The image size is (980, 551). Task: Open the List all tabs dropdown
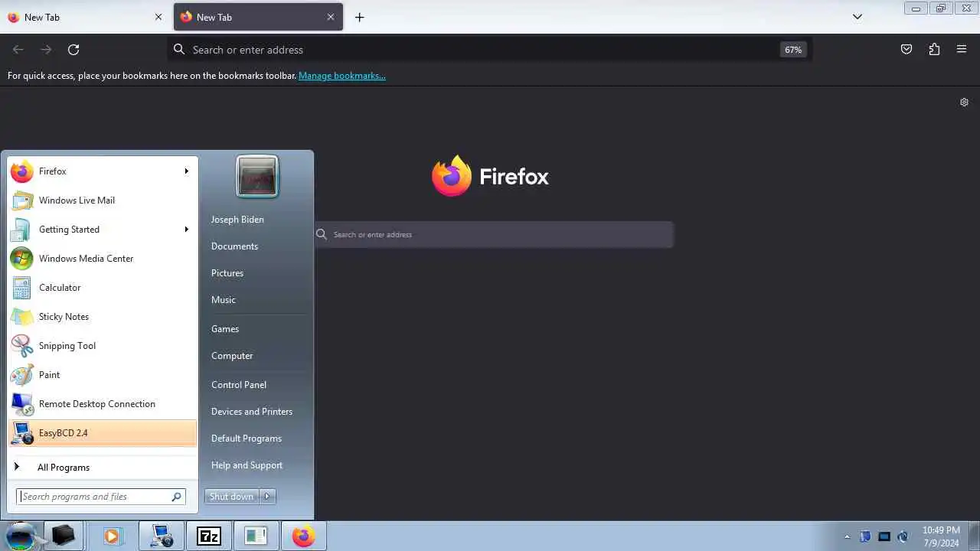(857, 17)
